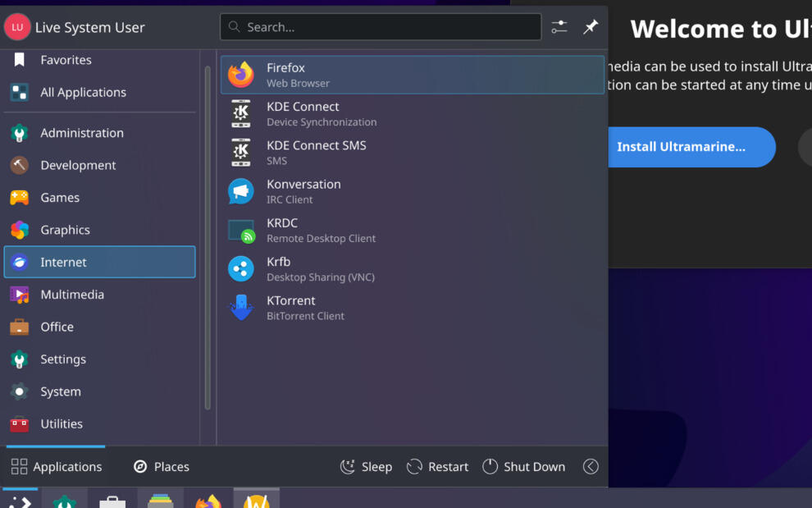
Task: Launch Krfb Desktop Sharing
Action: [x=413, y=269]
